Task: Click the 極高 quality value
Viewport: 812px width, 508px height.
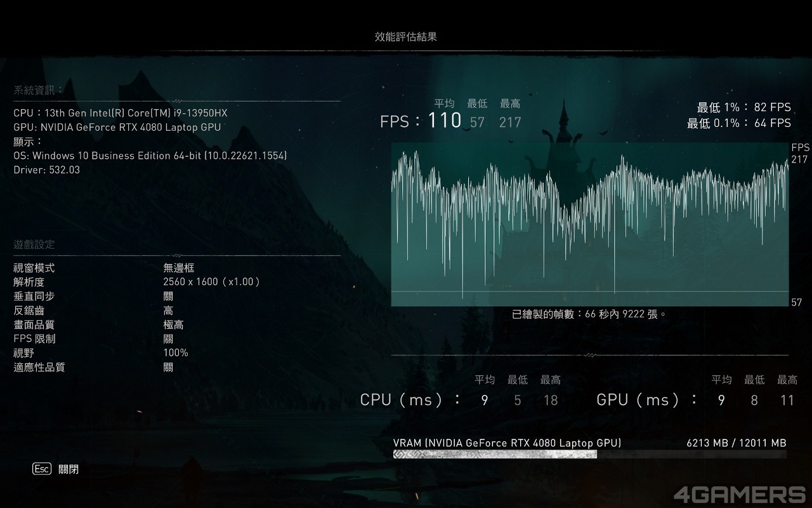Action: coord(173,324)
